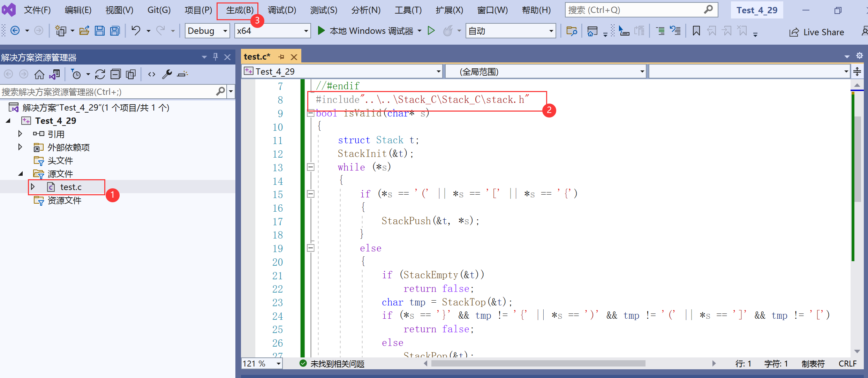Collapse the 源文件 folder
868x378 pixels.
tap(20, 173)
